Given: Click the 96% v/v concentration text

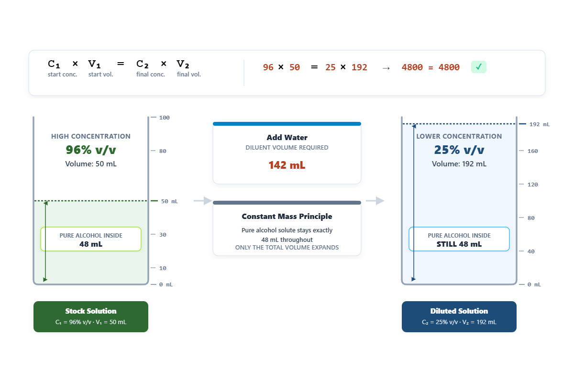Looking at the screenshot, I should pos(91,150).
